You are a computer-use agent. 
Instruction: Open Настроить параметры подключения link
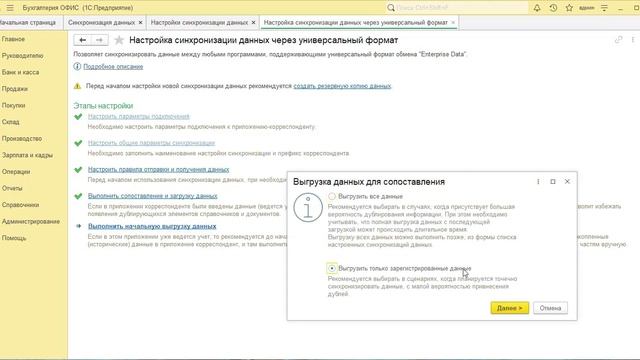(139, 116)
